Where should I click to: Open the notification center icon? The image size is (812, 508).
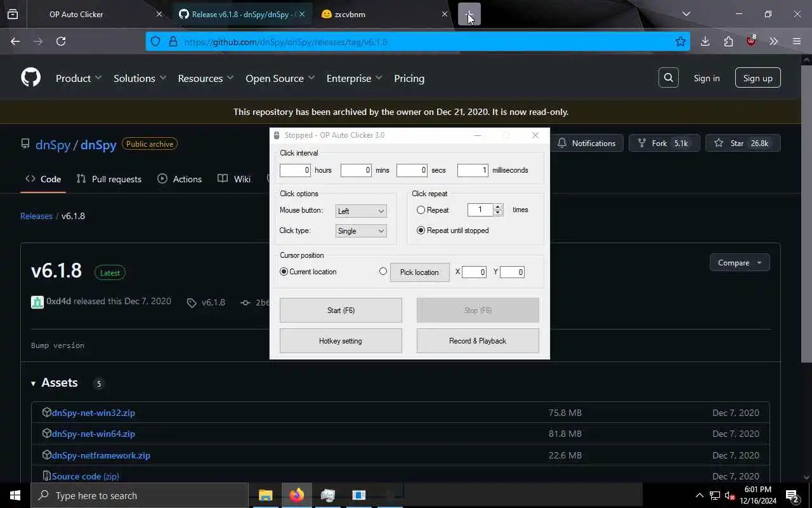click(792, 495)
